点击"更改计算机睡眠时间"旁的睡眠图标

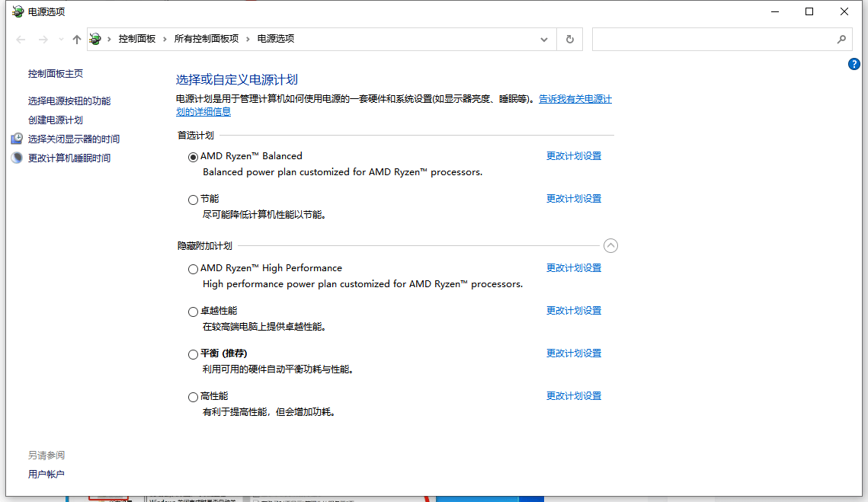pos(16,158)
